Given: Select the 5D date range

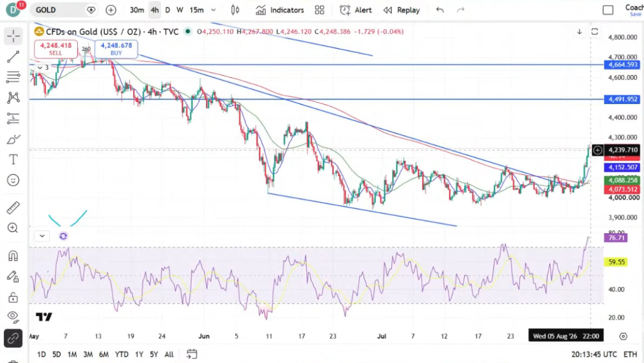Looking at the screenshot, I should 57,354.
